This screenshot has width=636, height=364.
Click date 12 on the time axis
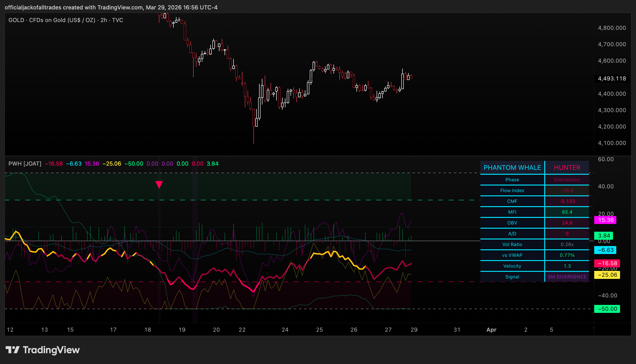coord(10,330)
